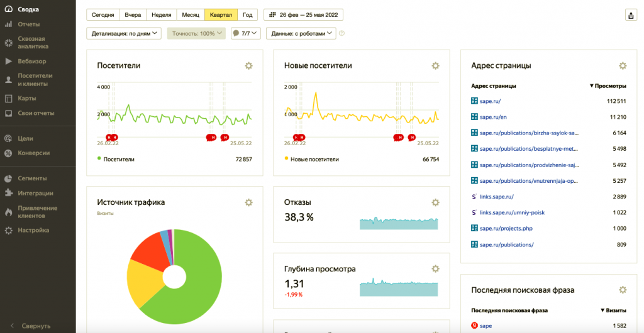The width and height of the screenshot is (644, 333).
Task: Click the Отказы sparkline chart
Action: coord(399,224)
